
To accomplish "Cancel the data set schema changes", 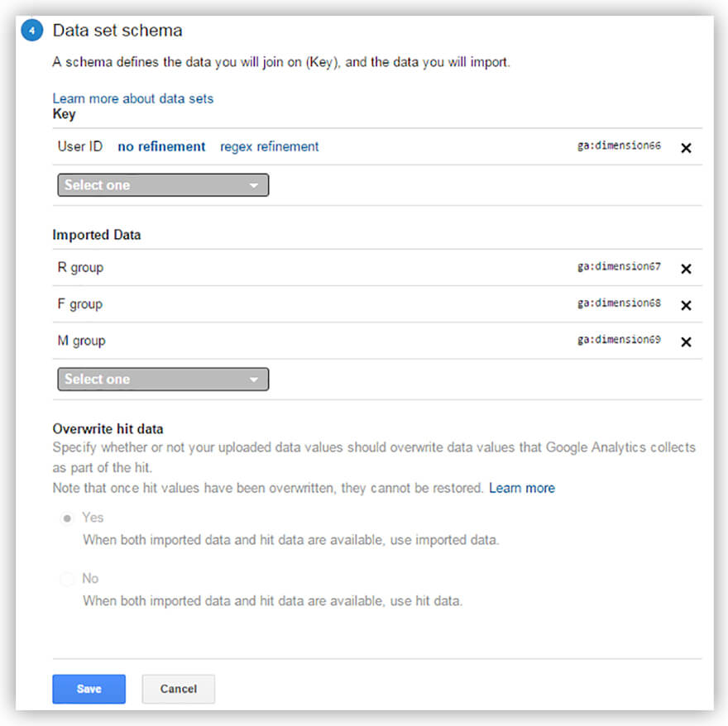I will pyautogui.click(x=178, y=689).
